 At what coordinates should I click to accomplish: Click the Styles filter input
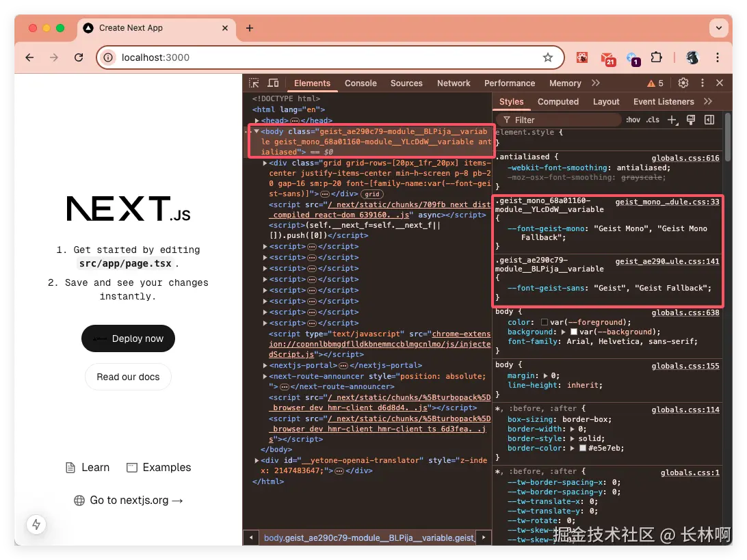(x=560, y=120)
